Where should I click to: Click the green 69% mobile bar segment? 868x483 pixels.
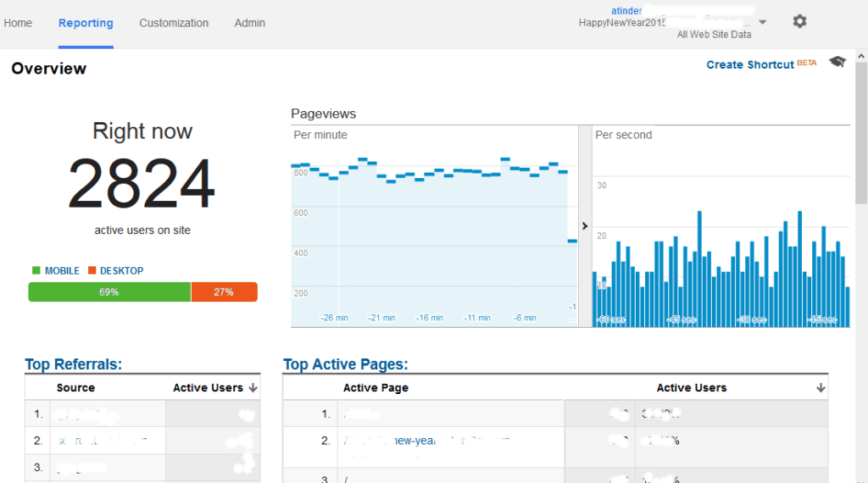(109, 292)
